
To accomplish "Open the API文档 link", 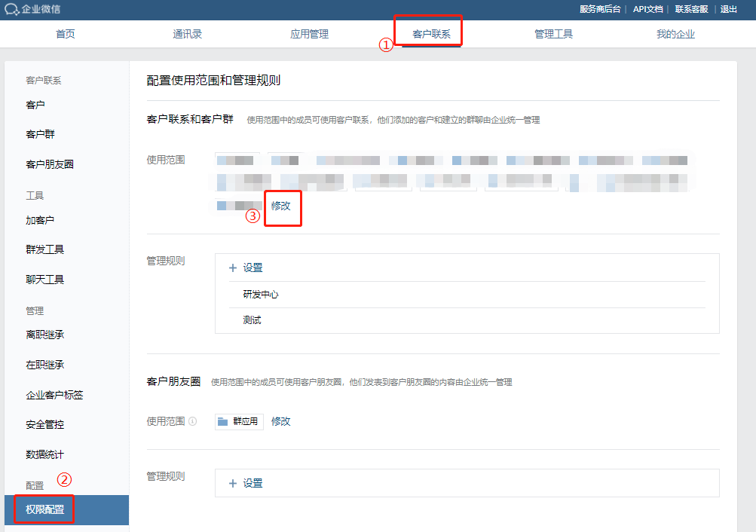I will click(x=648, y=9).
